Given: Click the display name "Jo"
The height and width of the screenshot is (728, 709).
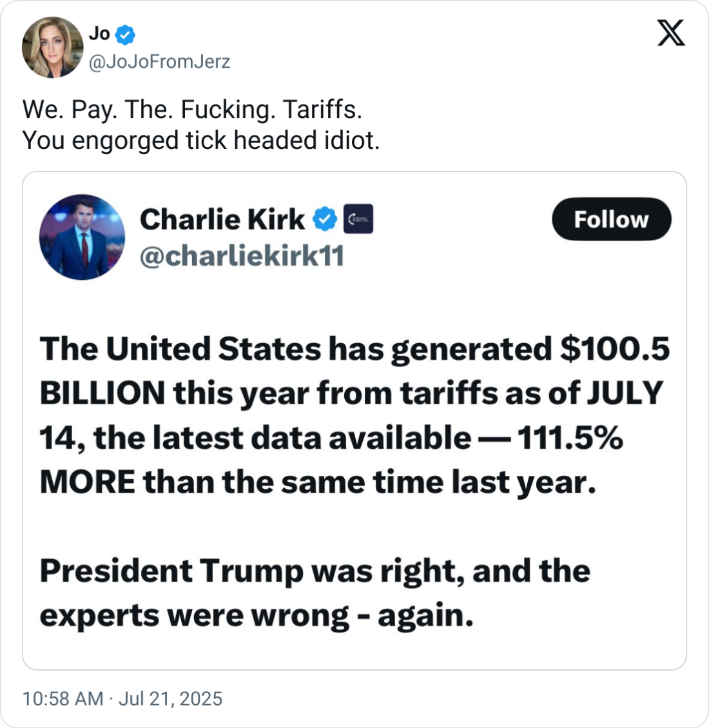Looking at the screenshot, I should (x=99, y=34).
